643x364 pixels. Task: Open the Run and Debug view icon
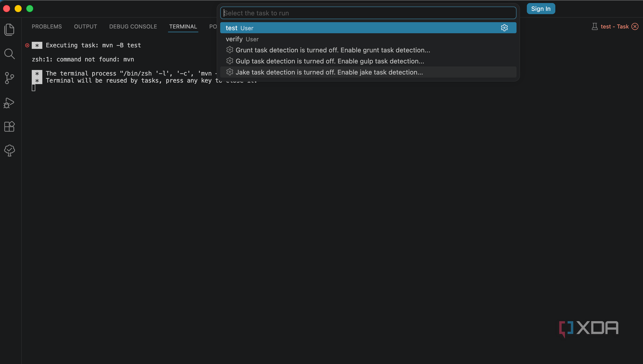(x=9, y=103)
